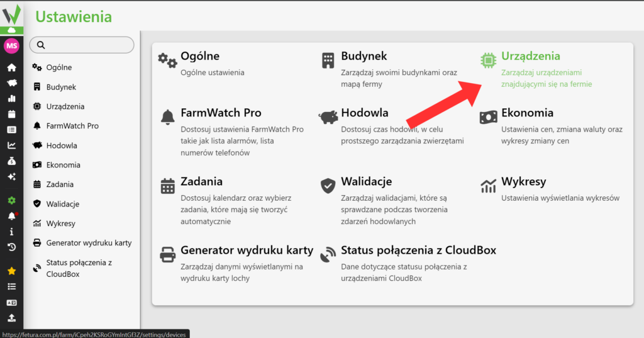Image resolution: width=644 pixels, height=338 pixels.
Task: Click the chart icon on Wykresy card
Action: click(488, 186)
